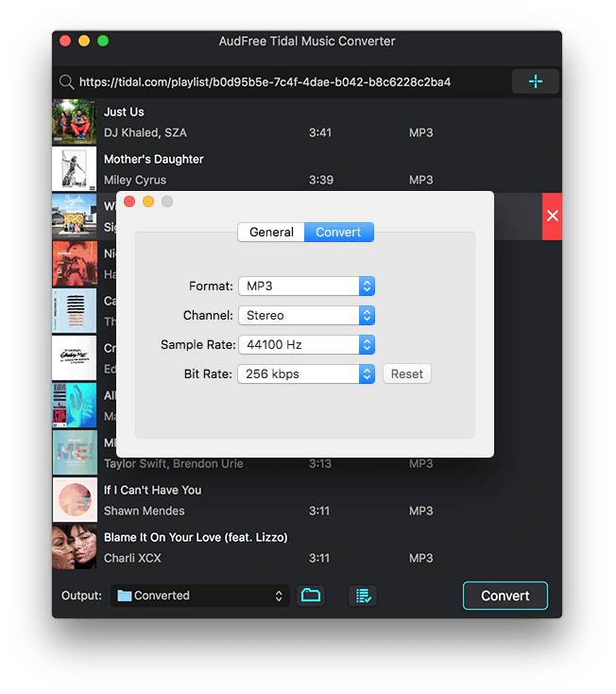Select "Blame It On Your Love (feat. Lizzo)"
This screenshot has height=694, width=616.
point(196,537)
